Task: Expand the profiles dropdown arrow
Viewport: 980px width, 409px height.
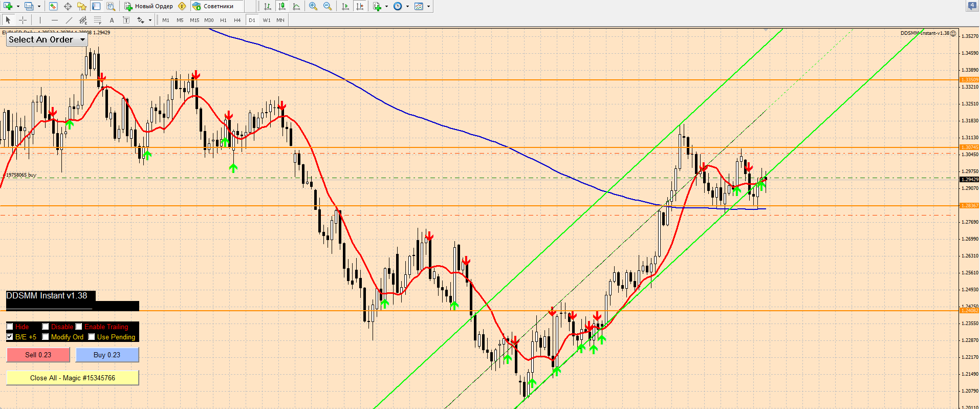Action: (x=39, y=6)
